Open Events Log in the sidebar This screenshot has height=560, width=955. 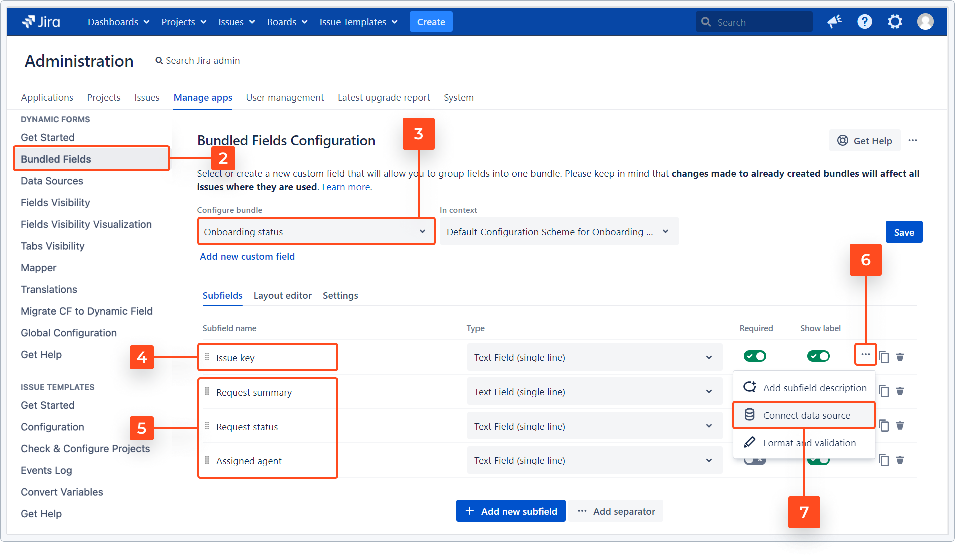click(46, 470)
